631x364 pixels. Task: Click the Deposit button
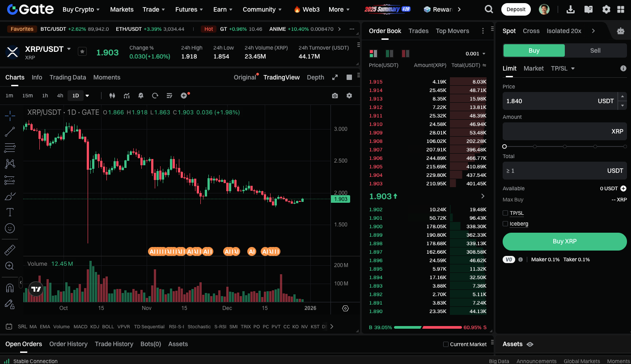pos(516,9)
